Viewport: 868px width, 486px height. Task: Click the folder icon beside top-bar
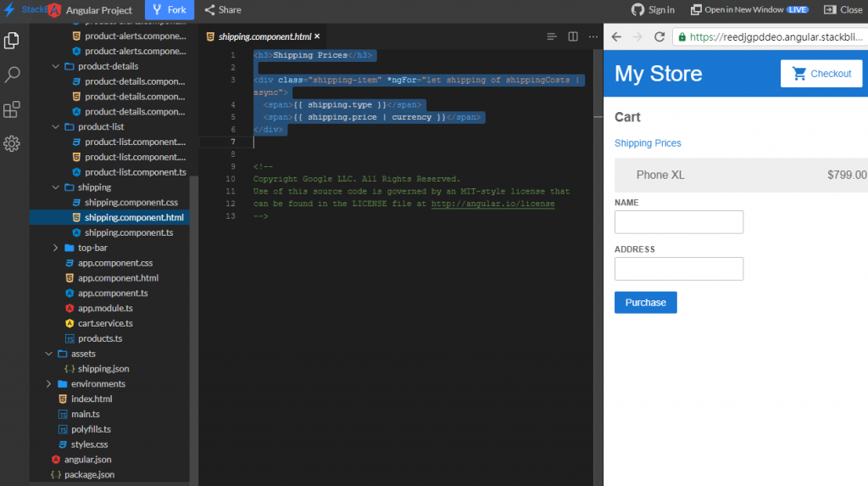[x=70, y=248]
